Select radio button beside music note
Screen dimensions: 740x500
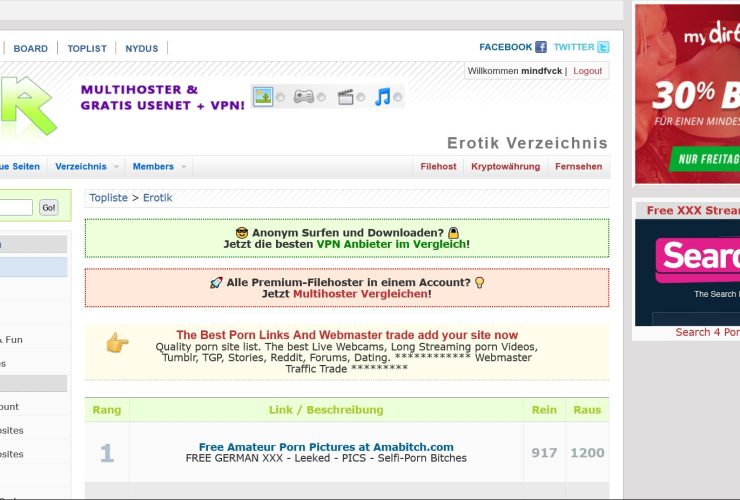click(397, 97)
